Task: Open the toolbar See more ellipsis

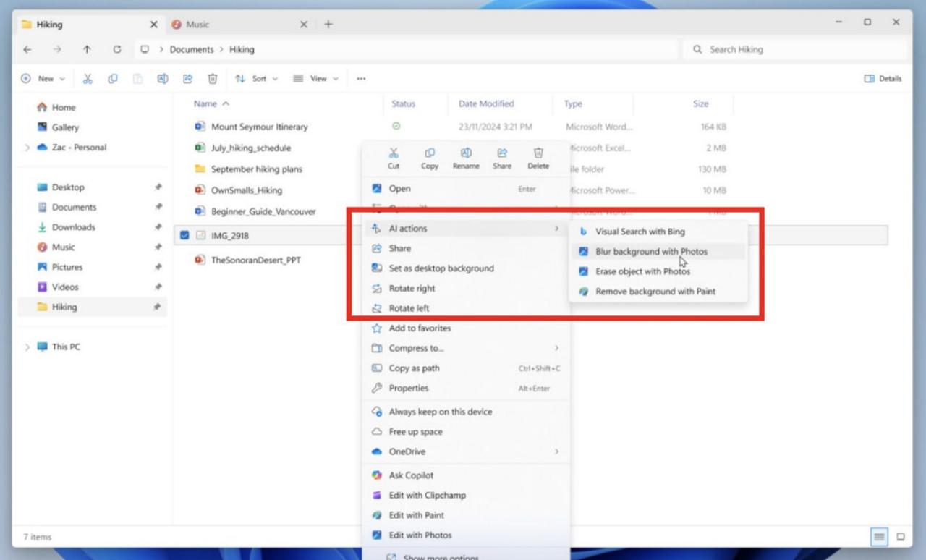Action: pyautogui.click(x=361, y=79)
